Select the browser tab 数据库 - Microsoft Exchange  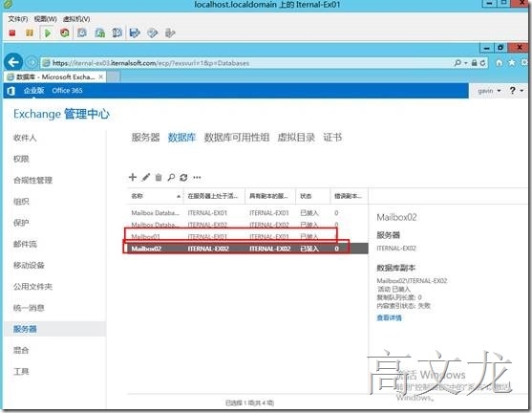coord(55,77)
